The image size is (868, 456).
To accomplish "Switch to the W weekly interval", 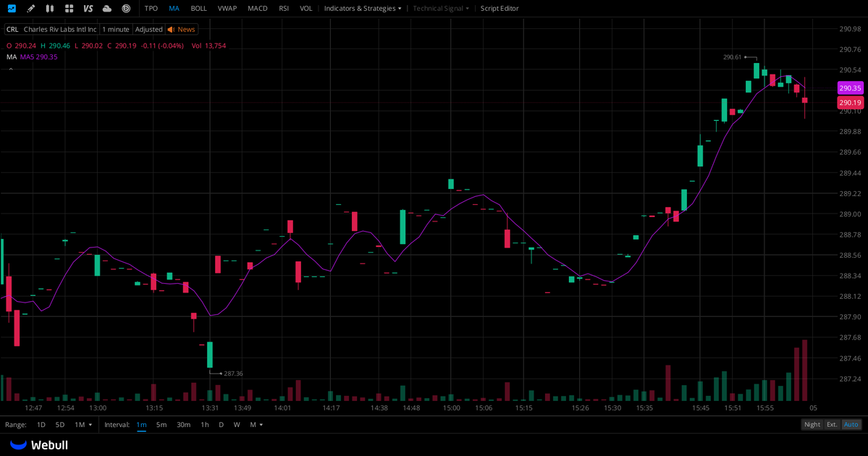I will pyautogui.click(x=237, y=424).
